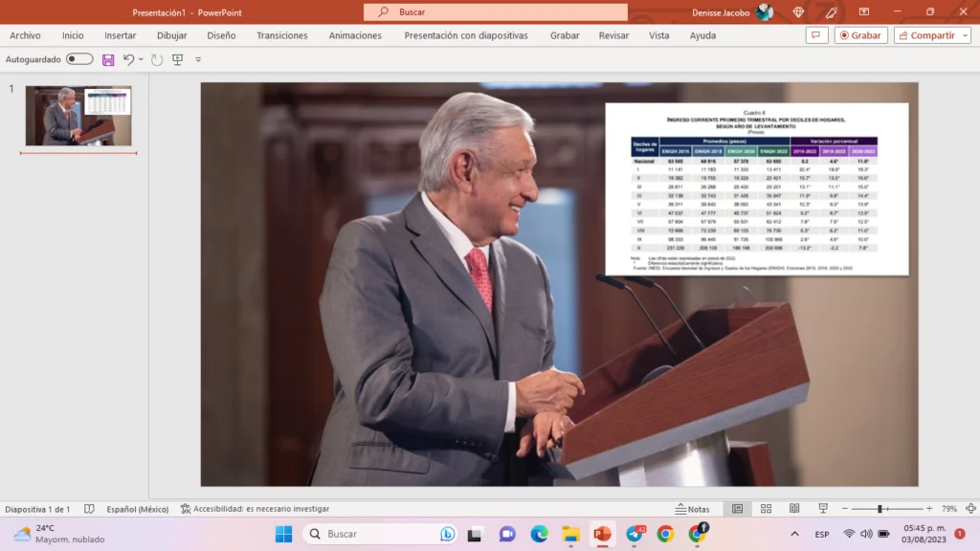This screenshot has height=551, width=980.
Task: Zoom in with the plus button
Action: tap(929, 509)
